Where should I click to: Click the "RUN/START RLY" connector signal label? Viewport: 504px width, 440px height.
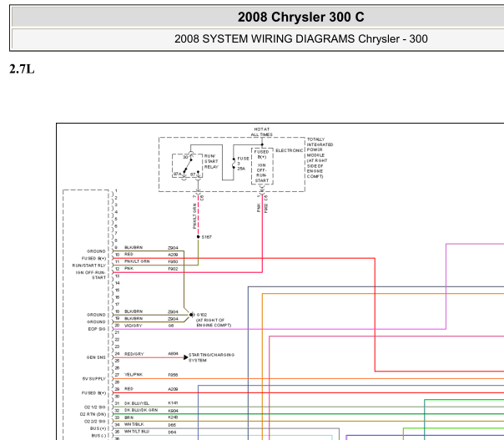pyautogui.click(x=89, y=266)
